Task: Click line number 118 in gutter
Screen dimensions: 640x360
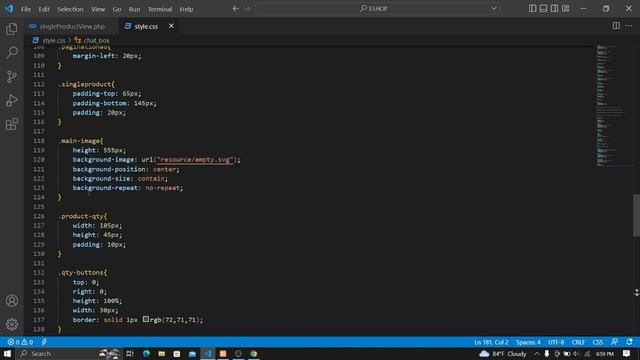Action: (x=39, y=141)
